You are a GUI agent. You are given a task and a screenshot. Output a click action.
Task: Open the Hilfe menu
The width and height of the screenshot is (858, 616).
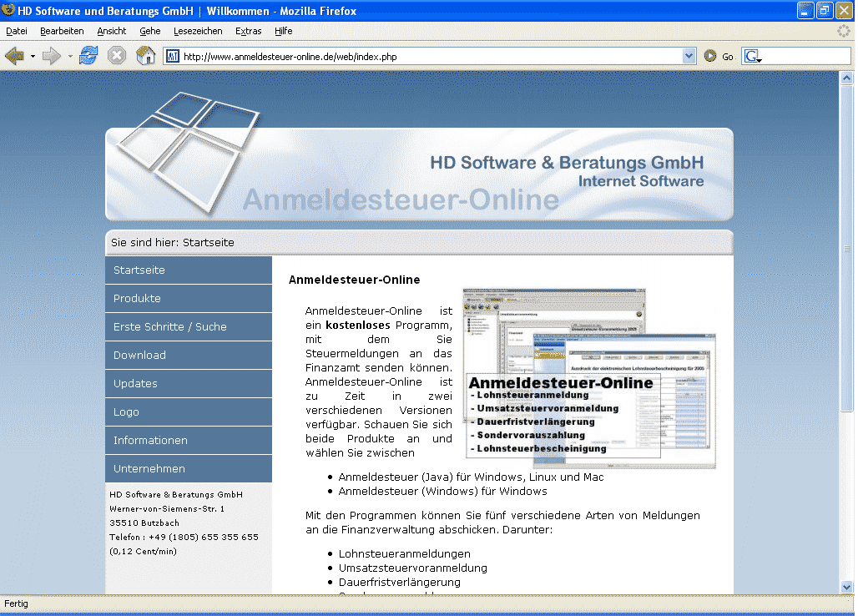(x=284, y=31)
